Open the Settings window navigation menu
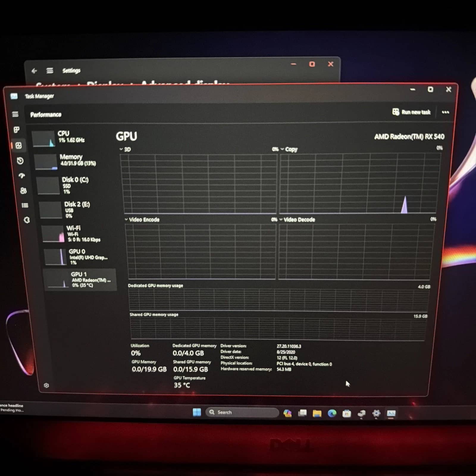 50,71
